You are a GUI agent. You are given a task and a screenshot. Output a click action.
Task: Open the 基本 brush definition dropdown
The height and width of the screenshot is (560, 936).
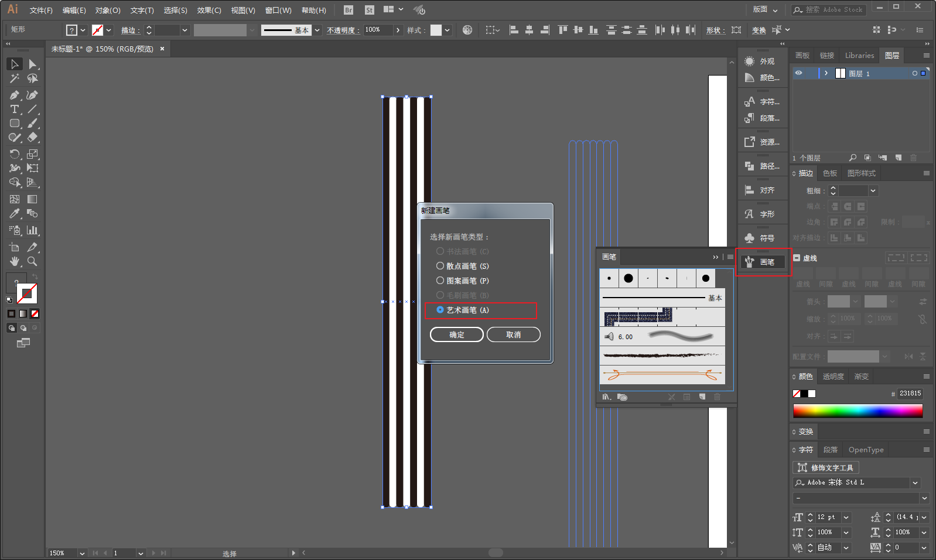coord(317,30)
